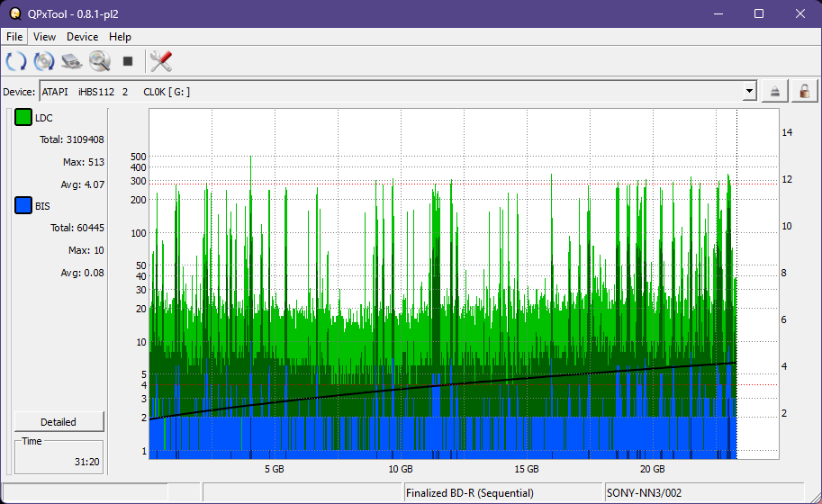Lock the drive tray

(x=804, y=92)
